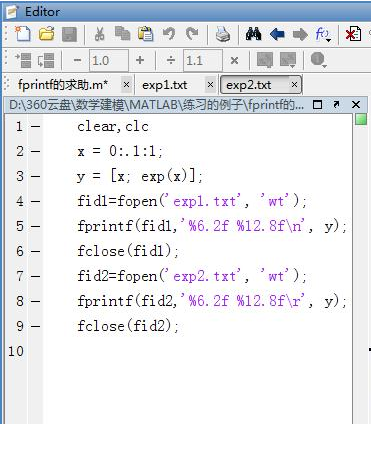Click the line fid1=fopen('exp1.txt'

tap(192, 201)
